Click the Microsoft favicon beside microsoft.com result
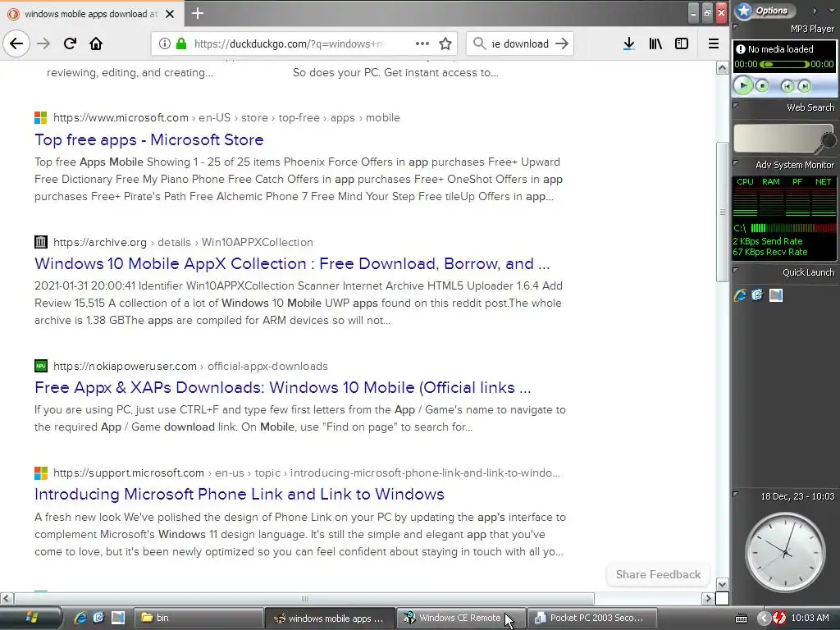Screen dimensions: 840x630 (41, 118)
